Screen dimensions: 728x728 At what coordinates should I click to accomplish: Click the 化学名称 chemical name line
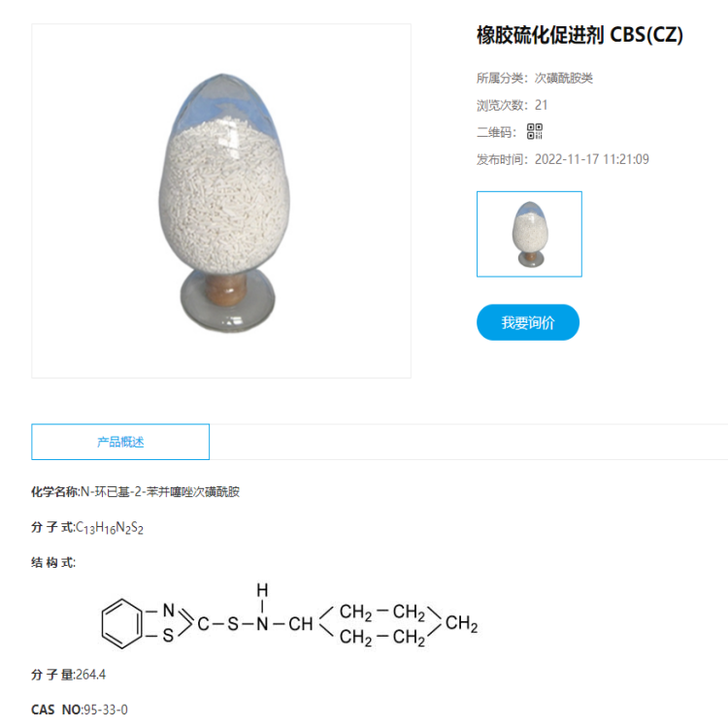click(135, 492)
